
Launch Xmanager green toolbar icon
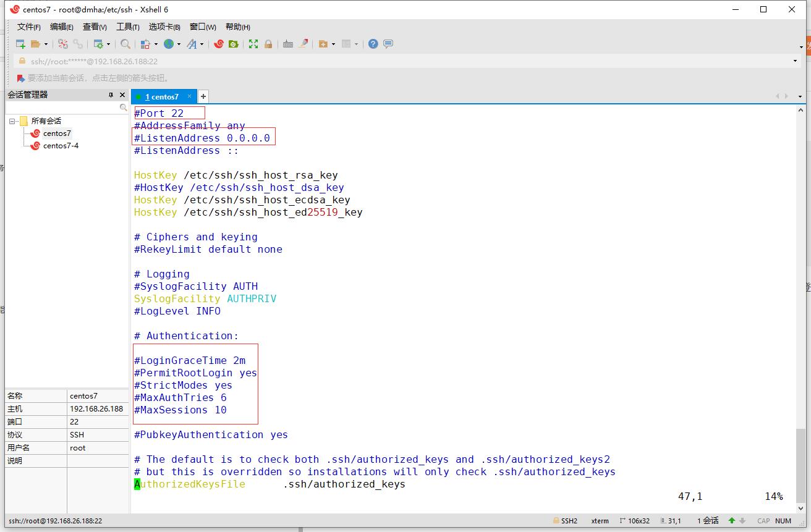(x=233, y=44)
